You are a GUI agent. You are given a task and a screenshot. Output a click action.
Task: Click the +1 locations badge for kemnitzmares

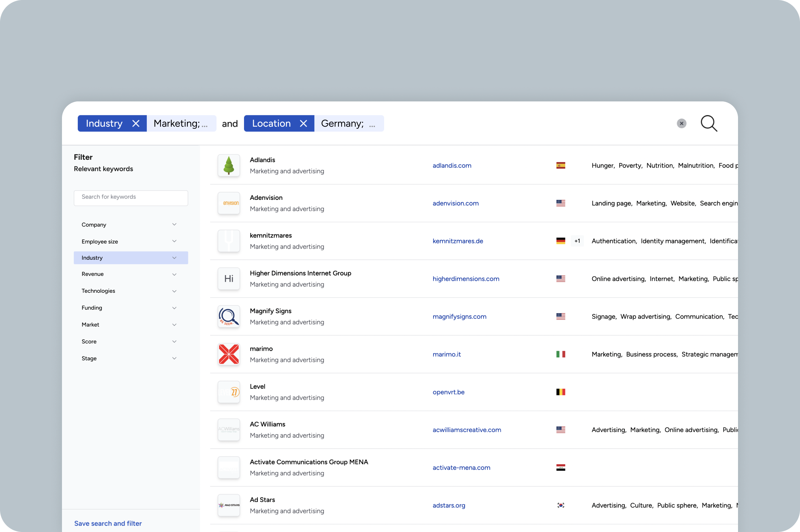pyautogui.click(x=577, y=241)
